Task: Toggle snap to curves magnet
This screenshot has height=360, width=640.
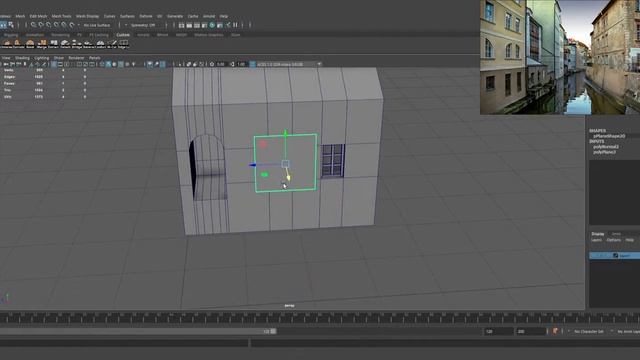Action: pyautogui.click(x=41, y=25)
